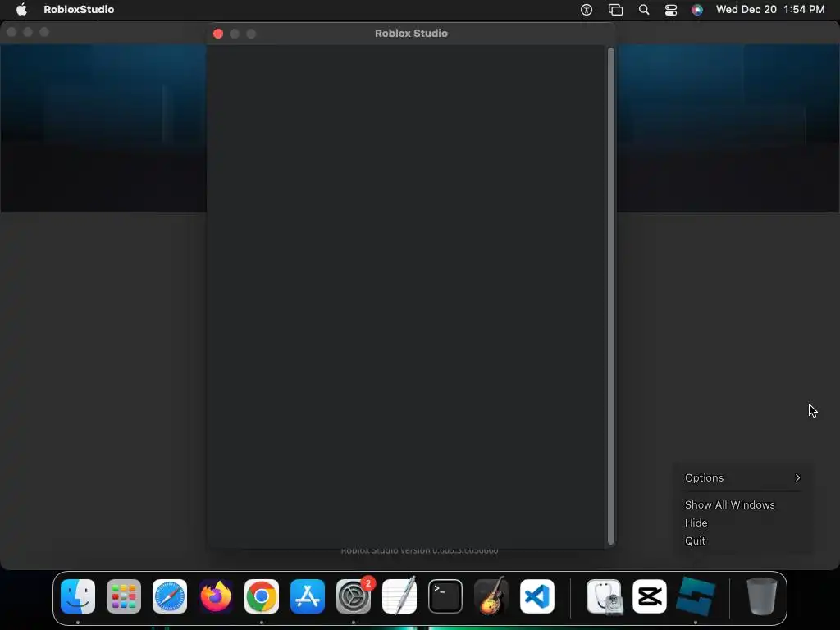Open Google Chrome in the dock
This screenshot has width=840, height=630.
[262, 596]
